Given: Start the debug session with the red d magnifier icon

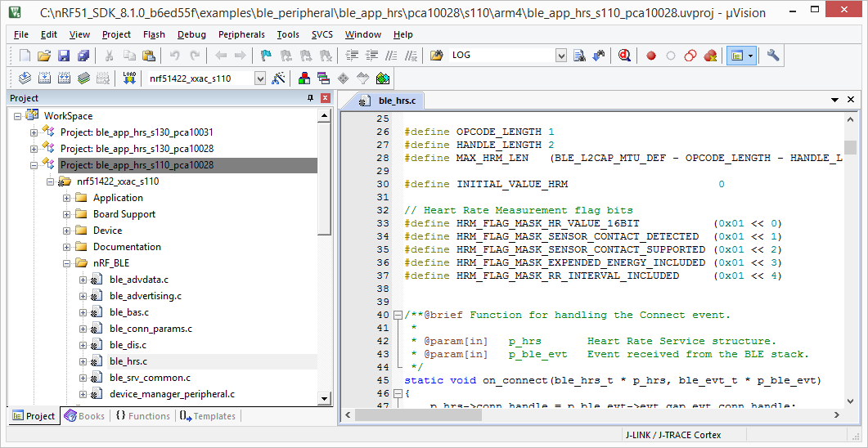Looking at the screenshot, I should [x=625, y=56].
